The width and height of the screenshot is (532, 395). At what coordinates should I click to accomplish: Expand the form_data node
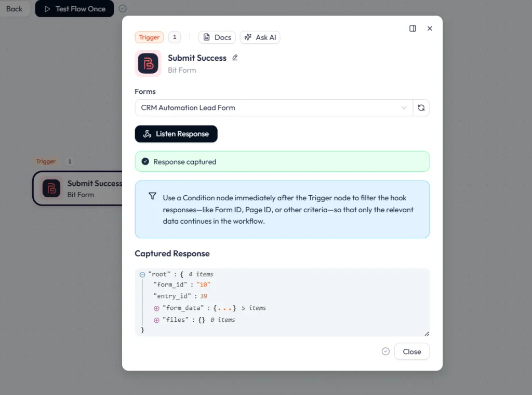[x=156, y=308]
